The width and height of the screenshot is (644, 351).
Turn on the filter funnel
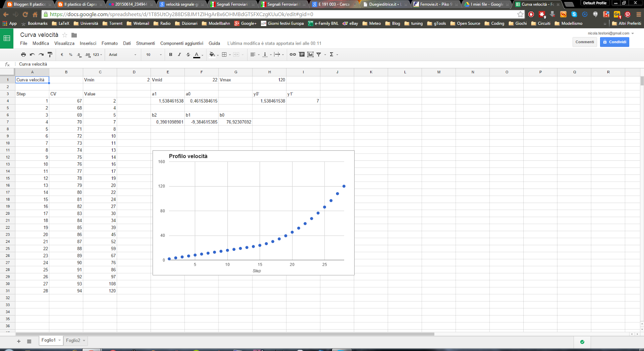(x=319, y=55)
